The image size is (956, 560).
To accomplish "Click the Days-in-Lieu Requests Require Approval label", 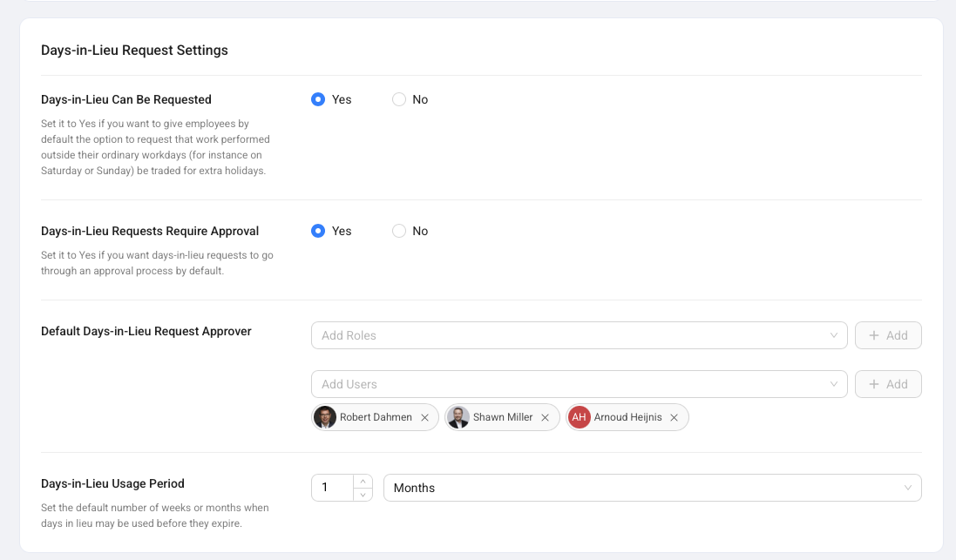I will tap(150, 231).
